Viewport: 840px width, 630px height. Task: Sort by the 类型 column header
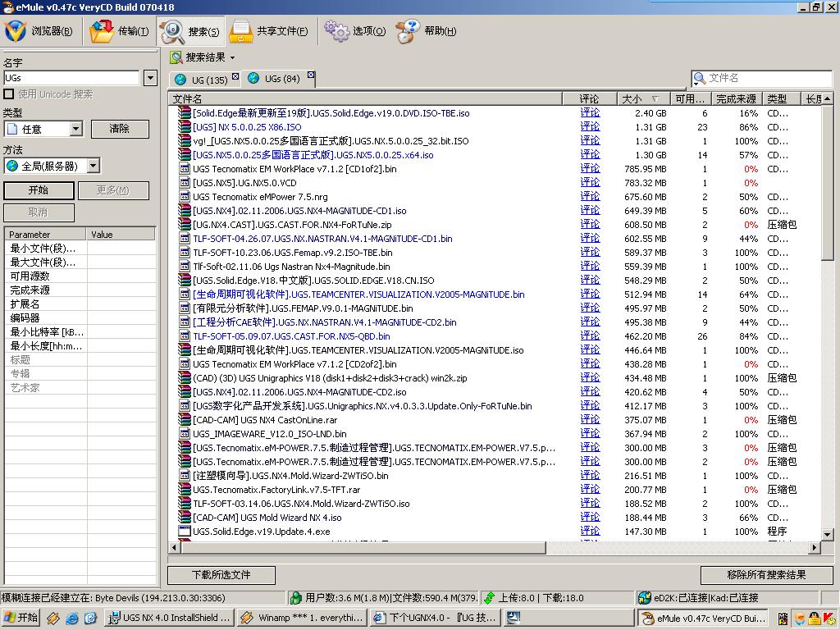[781, 98]
